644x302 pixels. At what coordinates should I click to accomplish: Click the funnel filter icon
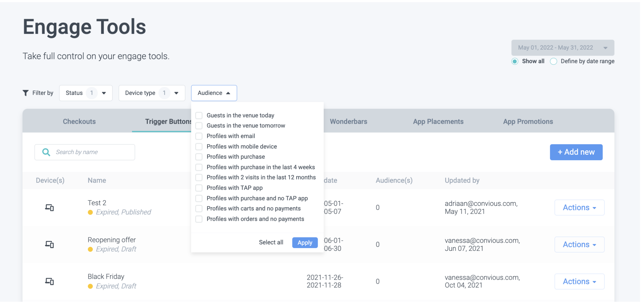26,93
